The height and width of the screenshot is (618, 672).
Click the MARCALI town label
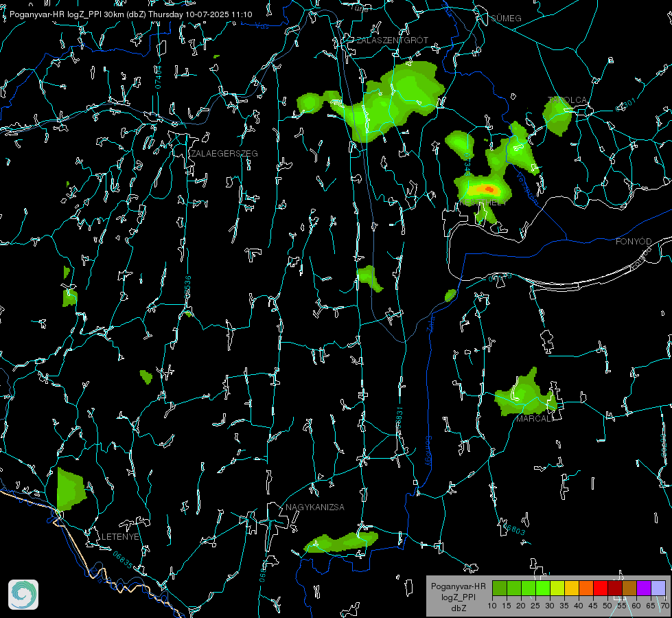tap(535, 419)
